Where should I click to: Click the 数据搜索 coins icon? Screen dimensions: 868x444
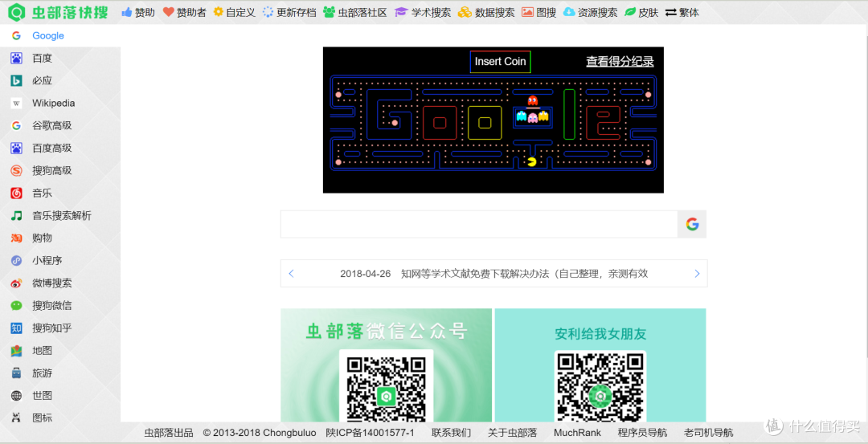coord(465,12)
